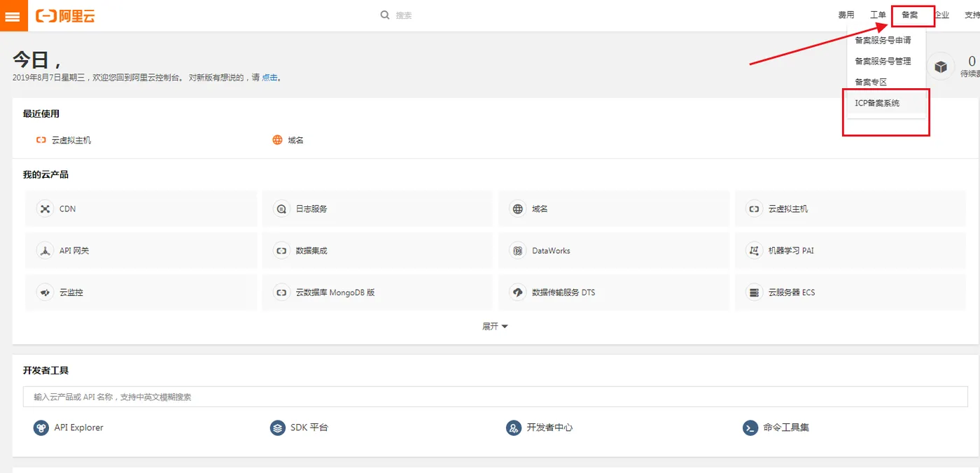
Task: Open 日志服务 (Log Service)
Action: click(x=311, y=209)
